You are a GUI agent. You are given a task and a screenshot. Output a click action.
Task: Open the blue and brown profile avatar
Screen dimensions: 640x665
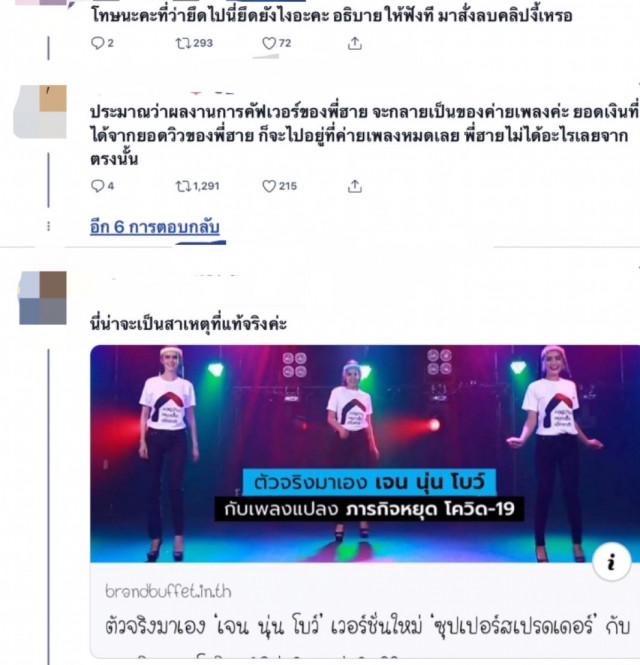click(x=43, y=298)
